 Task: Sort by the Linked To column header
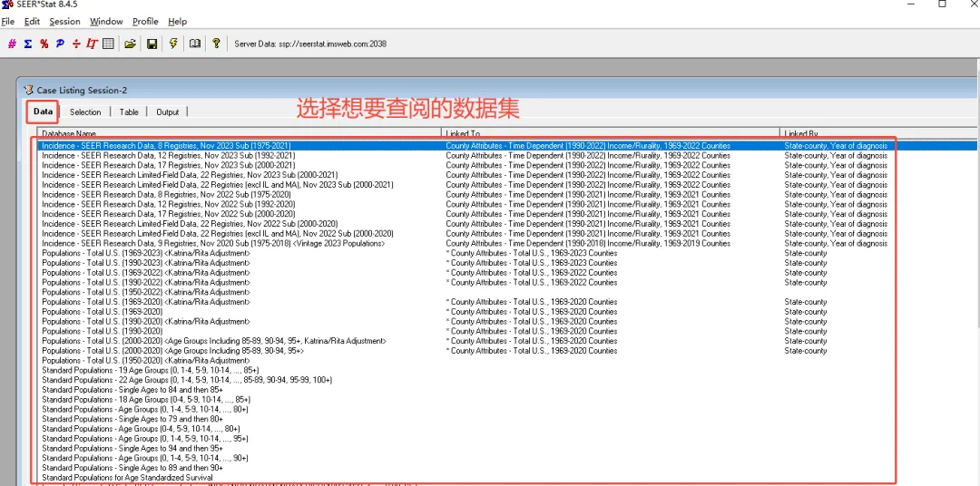[611, 133]
